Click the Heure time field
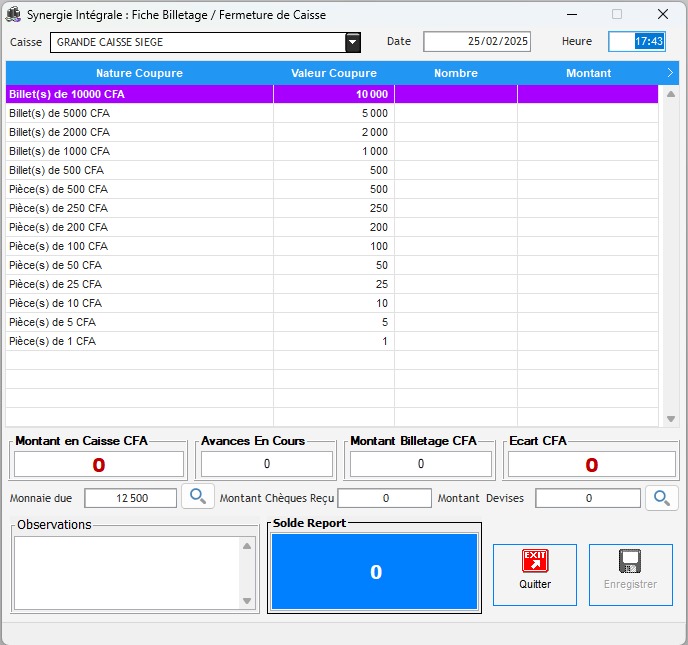688x645 pixels. 636,42
